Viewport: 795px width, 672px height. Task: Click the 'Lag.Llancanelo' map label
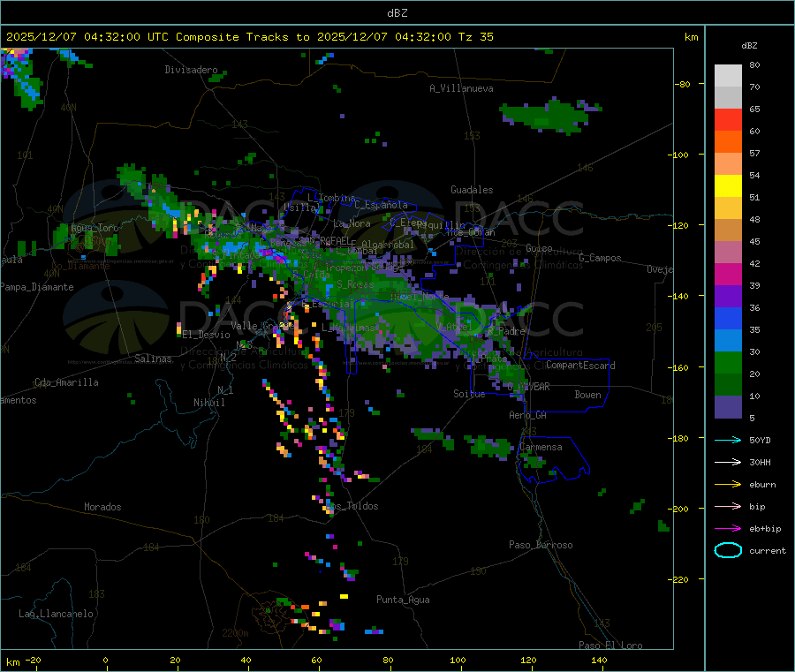(56, 614)
